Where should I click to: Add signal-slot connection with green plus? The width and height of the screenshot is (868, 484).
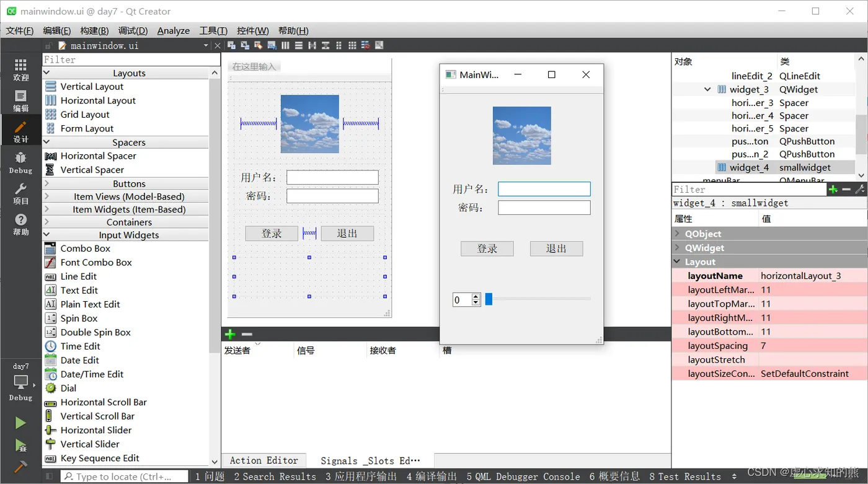230,335
